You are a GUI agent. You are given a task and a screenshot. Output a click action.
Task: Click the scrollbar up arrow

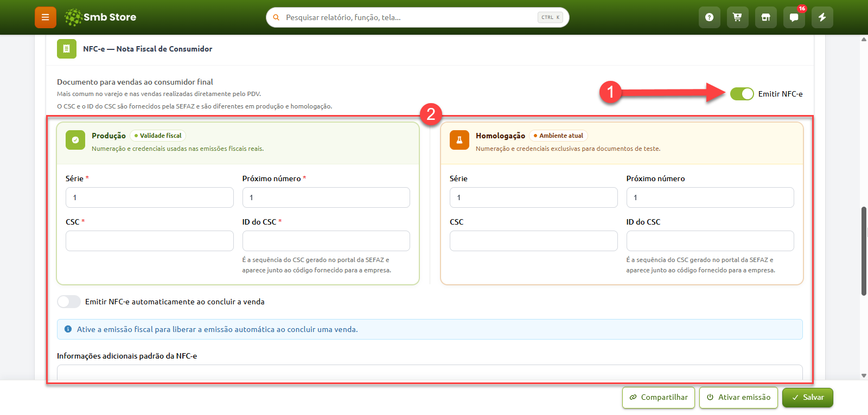(864, 39)
